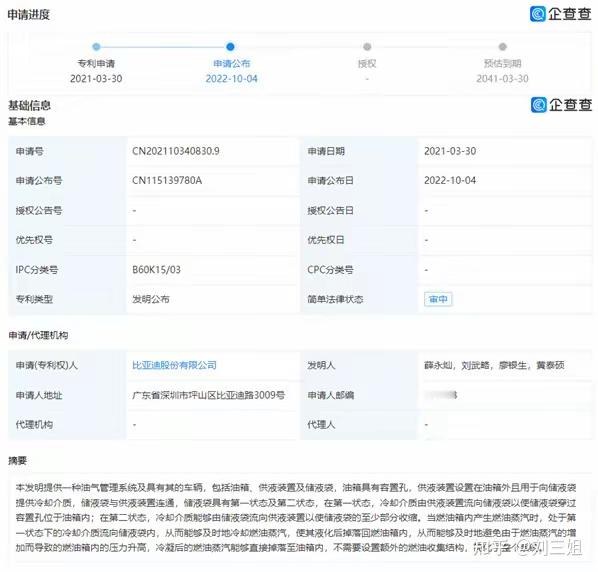Click applicant address 广东省深圳市坪山区比亚迪路3009号
The height and width of the screenshot is (572, 598).
[208, 395]
